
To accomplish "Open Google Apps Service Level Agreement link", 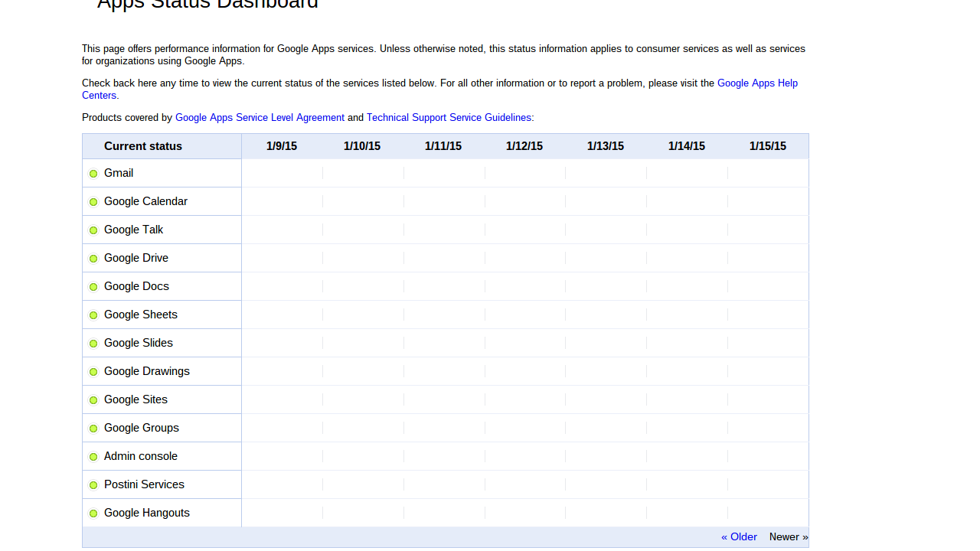I will tap(260, 118).
